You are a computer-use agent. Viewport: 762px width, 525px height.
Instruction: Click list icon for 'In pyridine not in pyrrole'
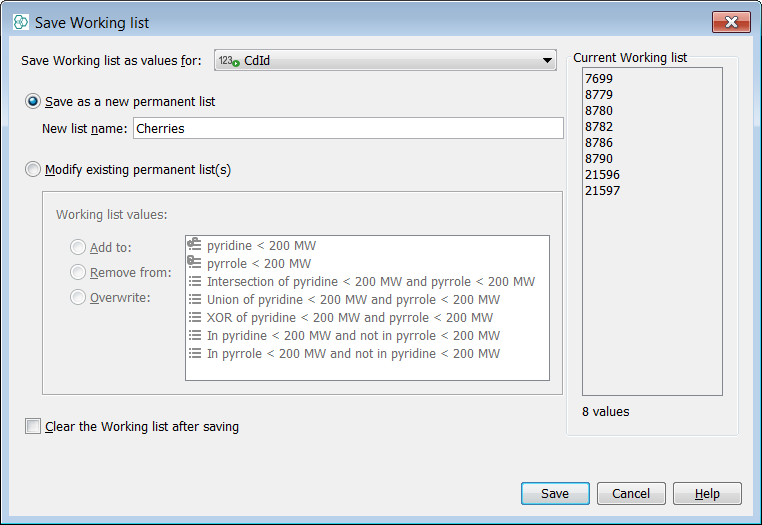(195, 335)
